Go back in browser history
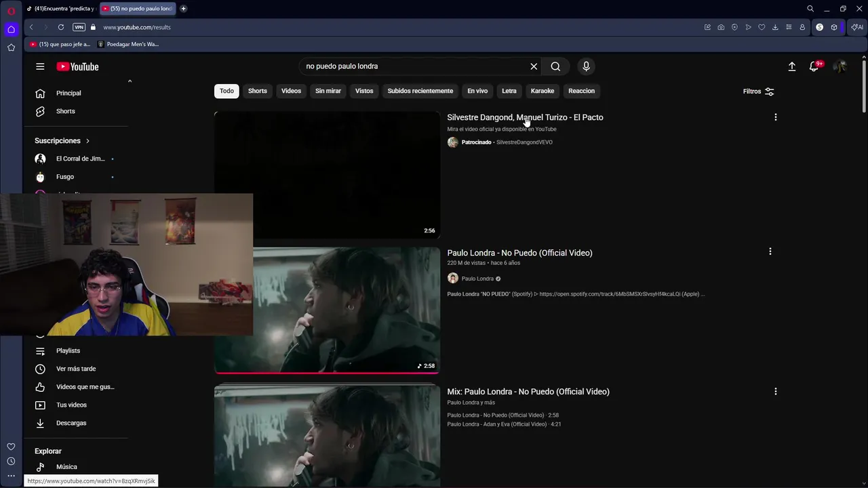Viewport: 868px width, 488px height. tap(31, 27)
